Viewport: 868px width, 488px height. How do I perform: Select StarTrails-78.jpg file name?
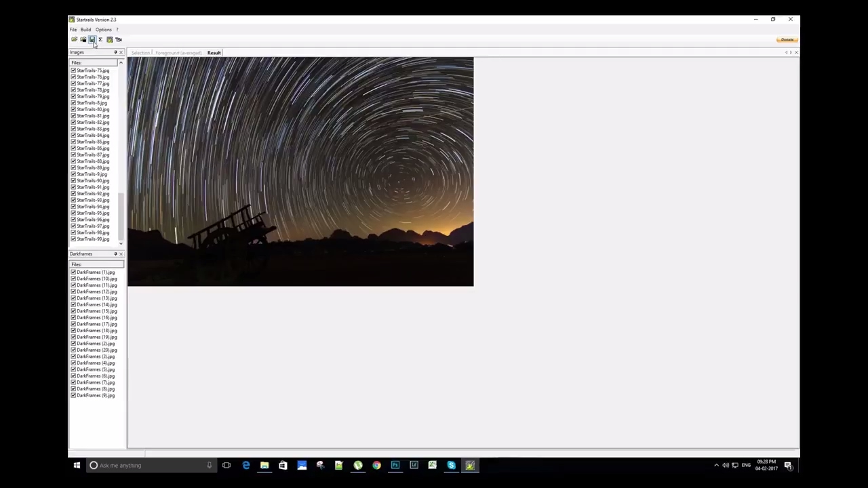[93, 90]
